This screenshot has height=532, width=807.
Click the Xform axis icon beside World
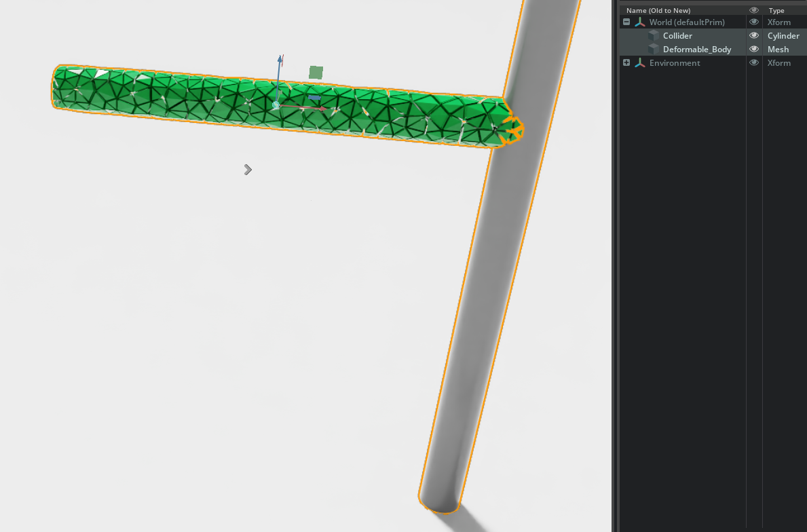[639, 22]
